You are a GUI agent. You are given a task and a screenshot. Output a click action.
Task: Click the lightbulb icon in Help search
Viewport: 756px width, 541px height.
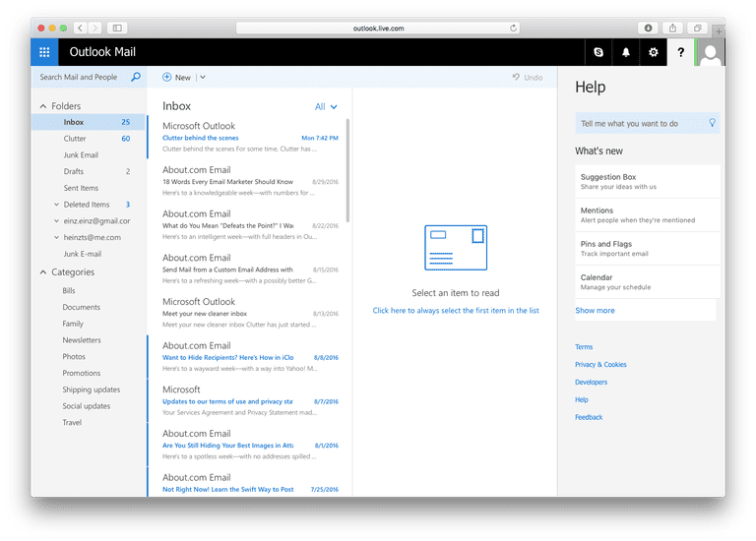pyautogui.click(x=712, y=123)
